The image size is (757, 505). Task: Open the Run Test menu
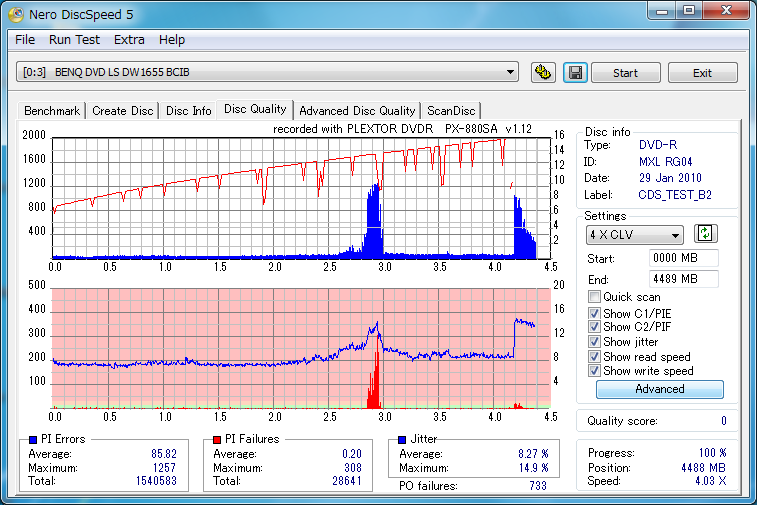tap(74, 40)
